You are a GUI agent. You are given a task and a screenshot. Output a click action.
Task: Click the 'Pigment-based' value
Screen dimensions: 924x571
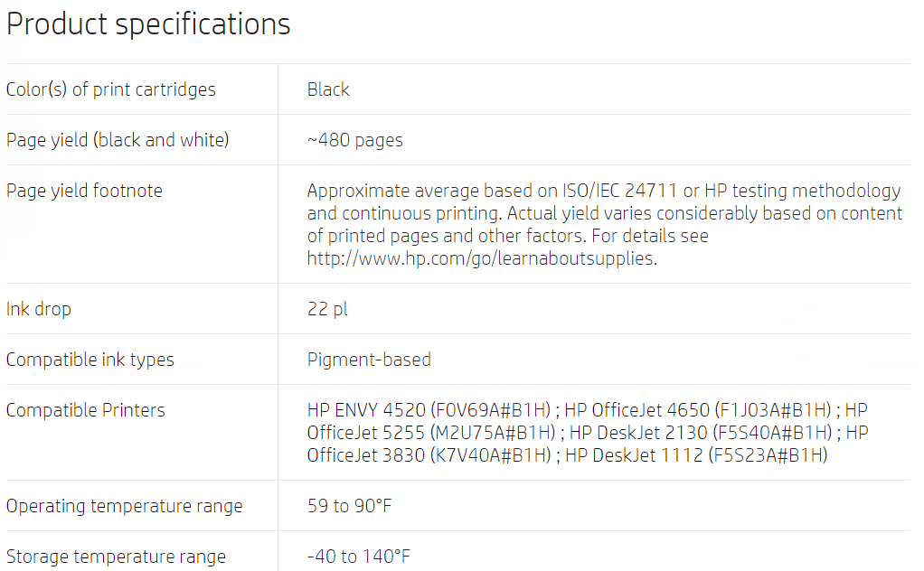pos(369,360)
